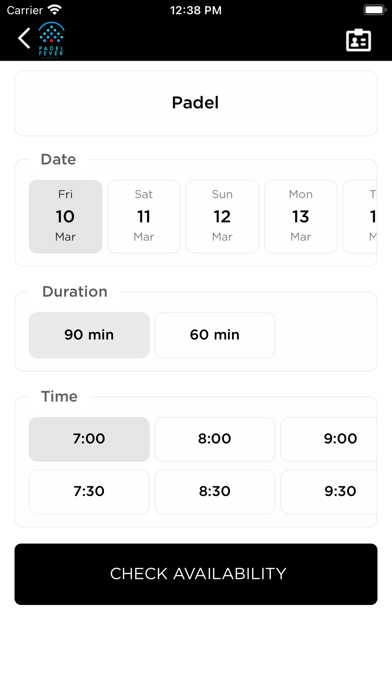Pick the 8:00 time slot
The width and height of the screenshot is (392, 696).
(215, 439)
